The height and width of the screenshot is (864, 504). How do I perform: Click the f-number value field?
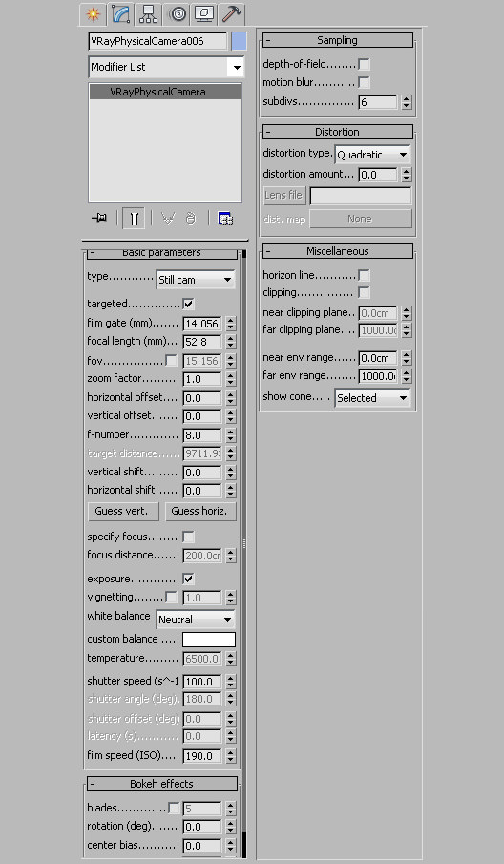point(202,435)
